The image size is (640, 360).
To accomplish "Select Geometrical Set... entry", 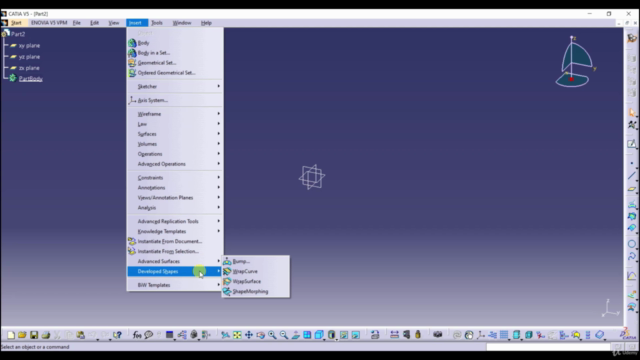I will coord(175,63).
